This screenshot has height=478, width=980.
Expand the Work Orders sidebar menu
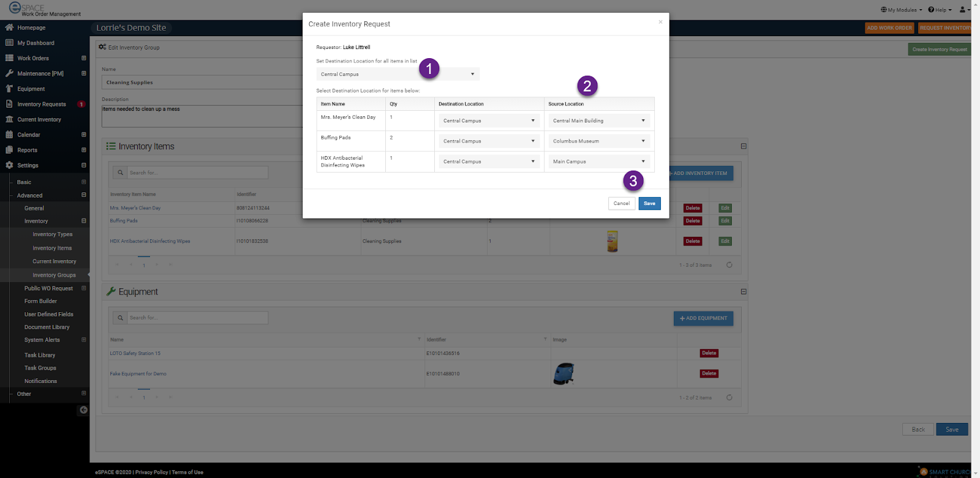point(84,58)
